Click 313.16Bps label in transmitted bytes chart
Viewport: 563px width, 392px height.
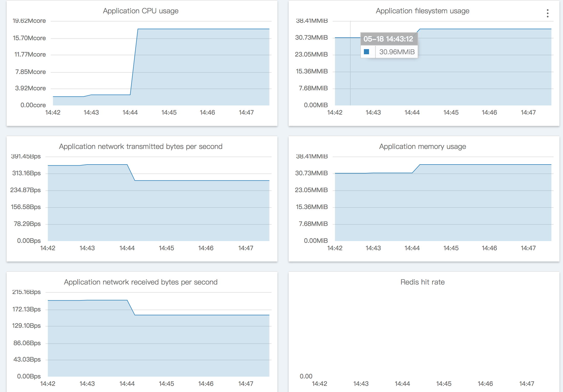[x=27, y=173]
